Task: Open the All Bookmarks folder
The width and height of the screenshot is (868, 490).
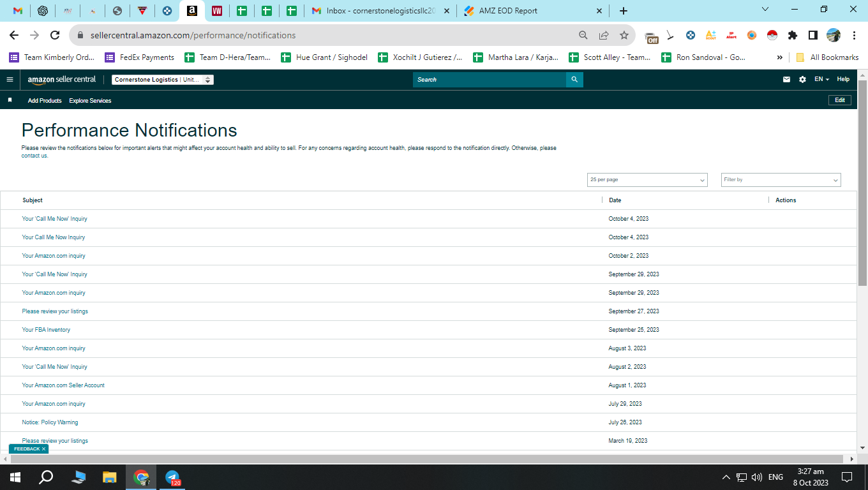Action: (827, 57)
